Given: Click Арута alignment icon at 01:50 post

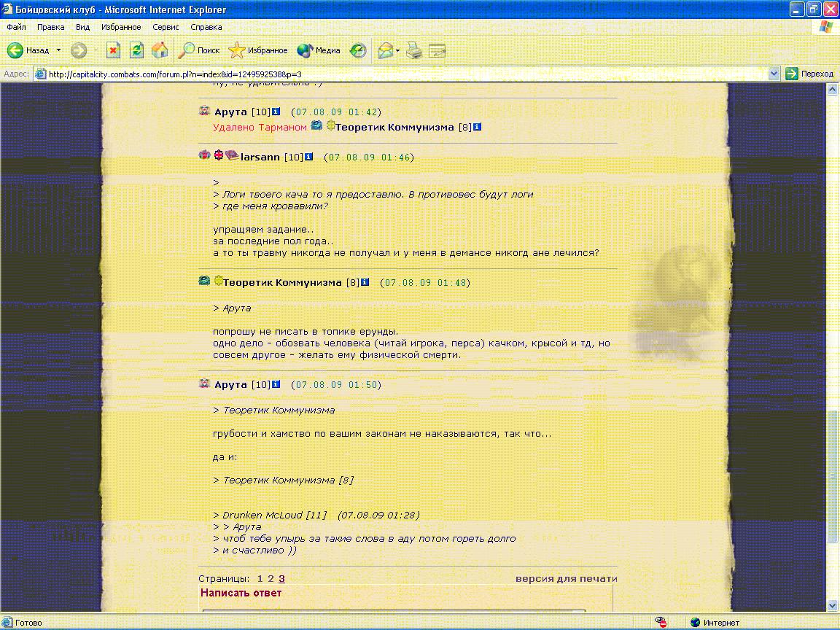Looking at the screenshot, I should 204,383.
